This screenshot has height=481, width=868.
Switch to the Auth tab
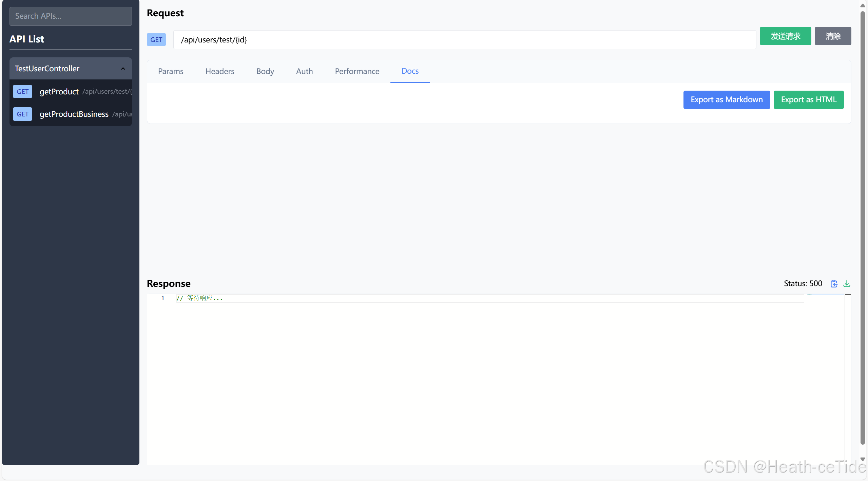tap(304, 71)
